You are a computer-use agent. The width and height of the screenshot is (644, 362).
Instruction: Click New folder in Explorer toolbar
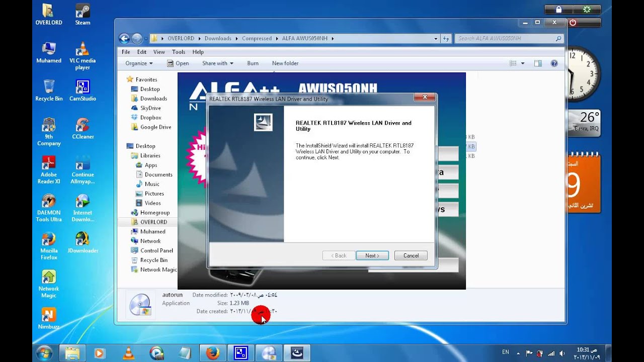(x=285, y=63)
